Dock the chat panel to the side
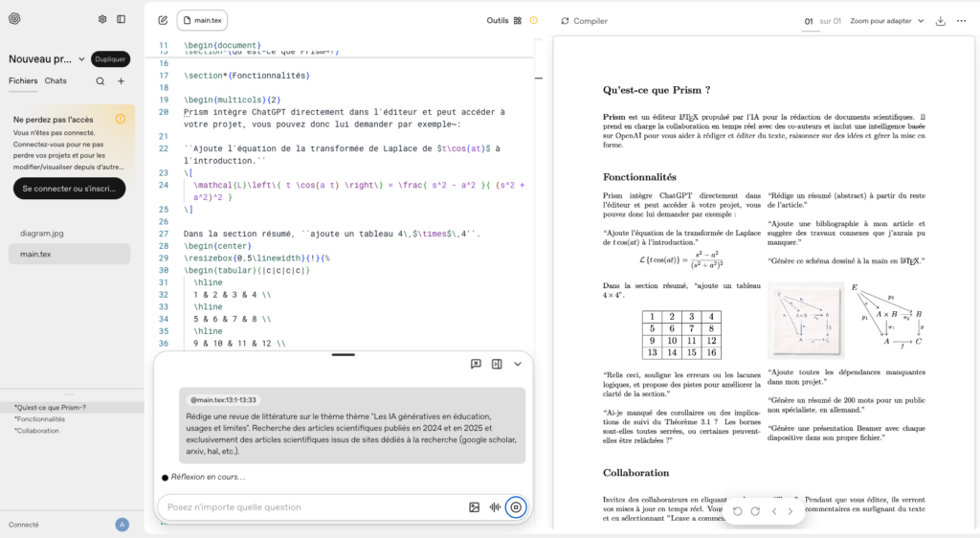The image size is (980, 538). coord(497,364)
